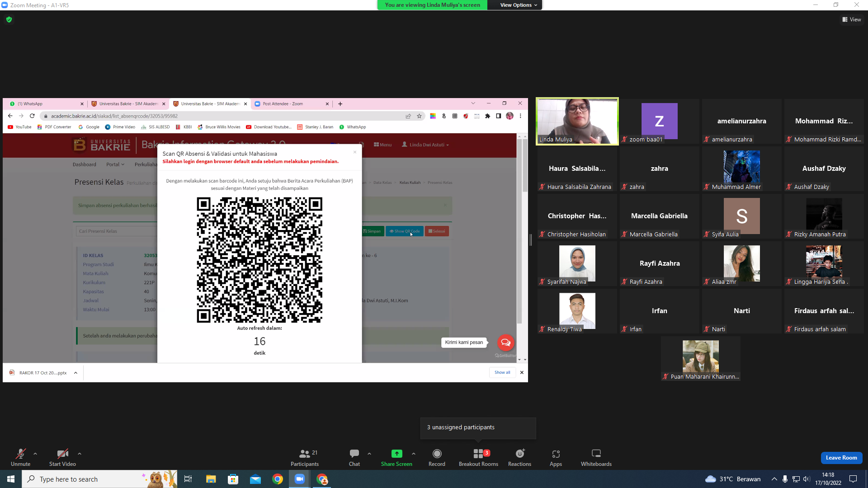Open the Chat panel

point(354,457)
